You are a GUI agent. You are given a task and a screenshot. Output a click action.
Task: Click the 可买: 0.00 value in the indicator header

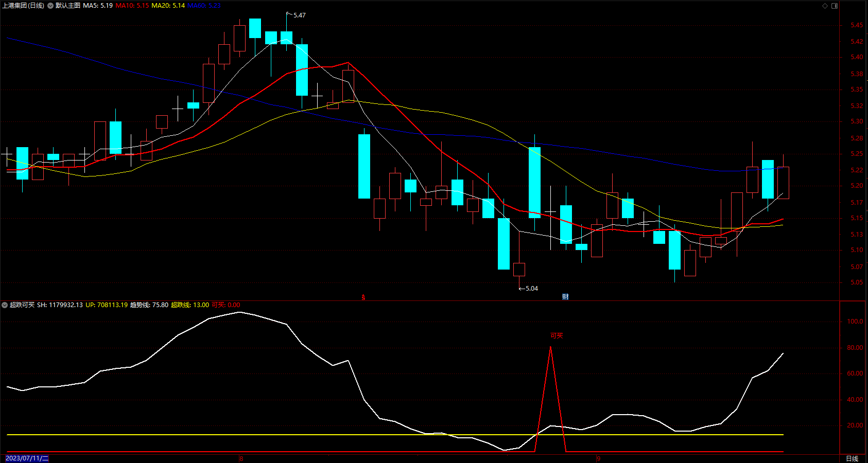tap(226, 305)
